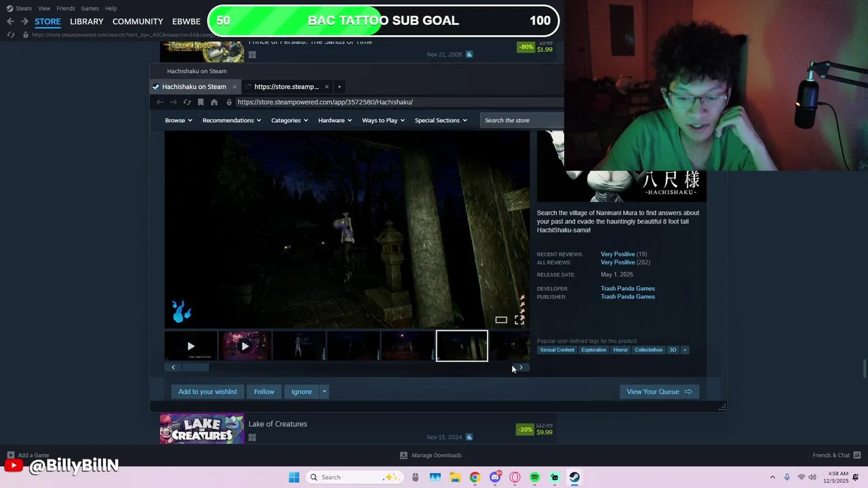Open Discord from the taskbar

click(x=494, y=477)
